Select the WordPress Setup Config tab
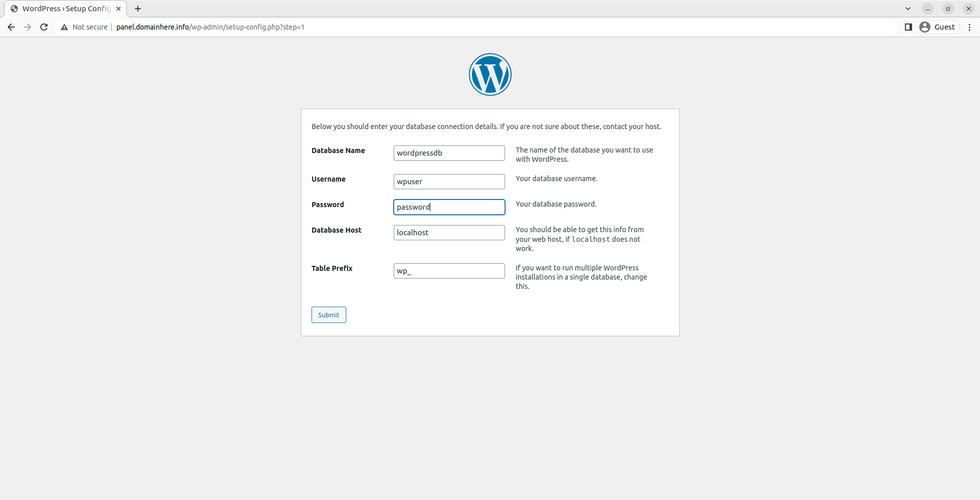The width and height of the screenshot is (980, 500). 66,9
